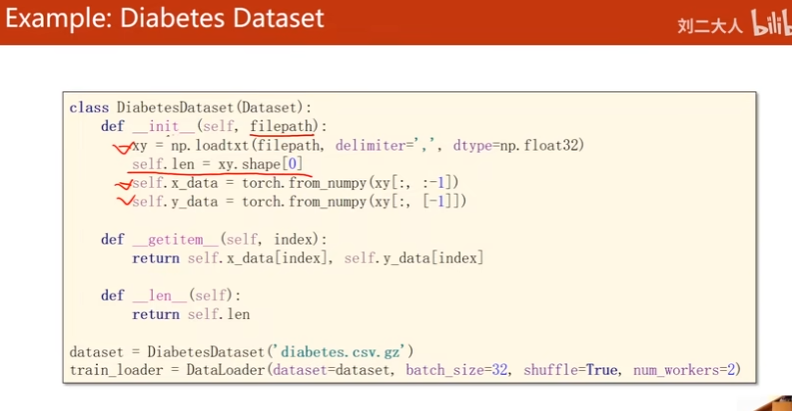Click the 'def __len__(self):' line
Viewport: 792px width, 411px height.
point(171,295)
